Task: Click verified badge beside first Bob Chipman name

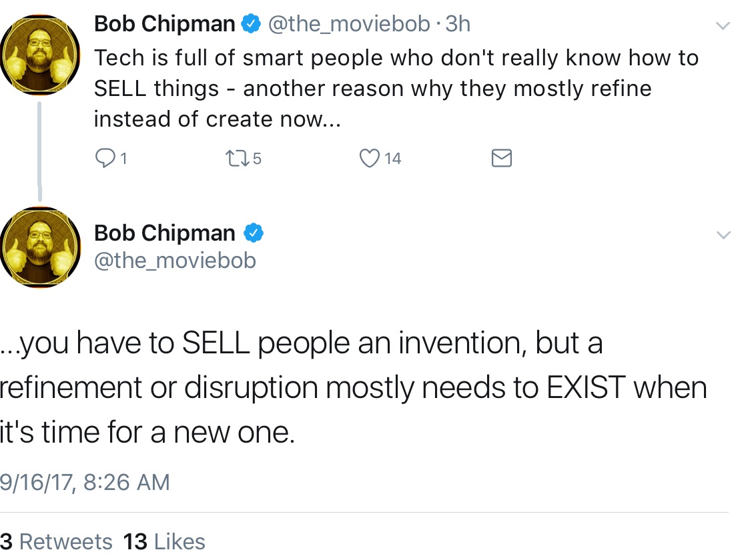Action: 251,24
